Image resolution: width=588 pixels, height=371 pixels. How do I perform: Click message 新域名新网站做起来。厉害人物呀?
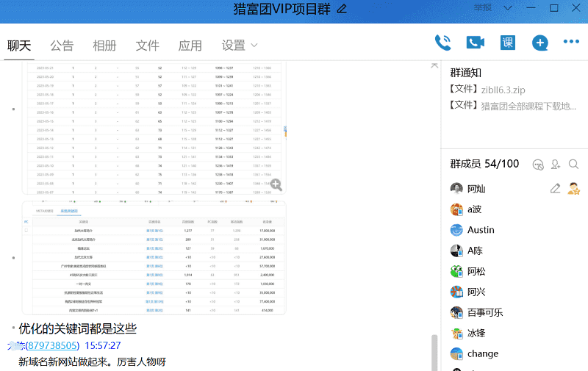click(x=93, y=361)
